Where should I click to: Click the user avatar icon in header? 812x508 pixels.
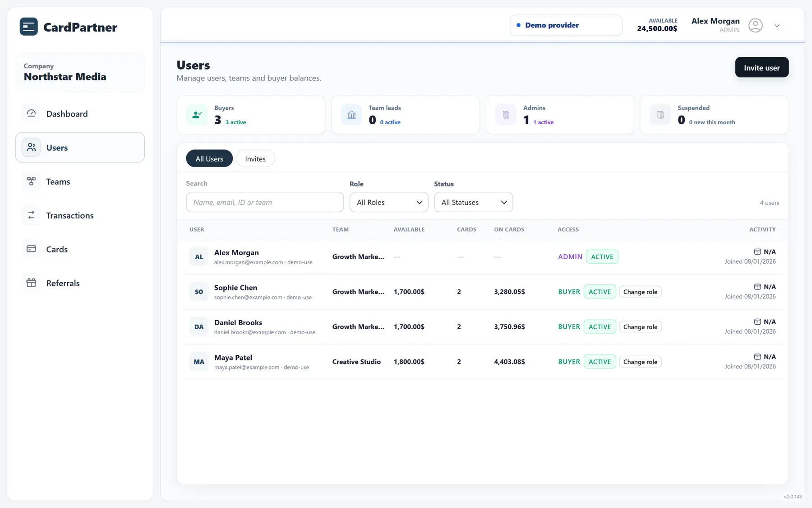[756, 25]
